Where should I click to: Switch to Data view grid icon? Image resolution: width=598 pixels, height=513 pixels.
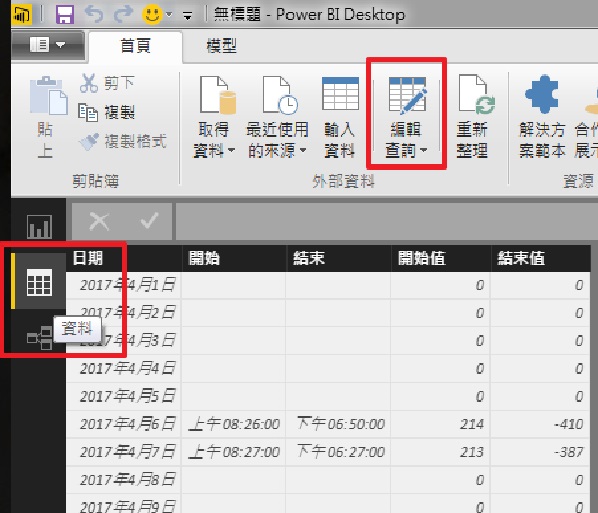click(x=39, y=282)
